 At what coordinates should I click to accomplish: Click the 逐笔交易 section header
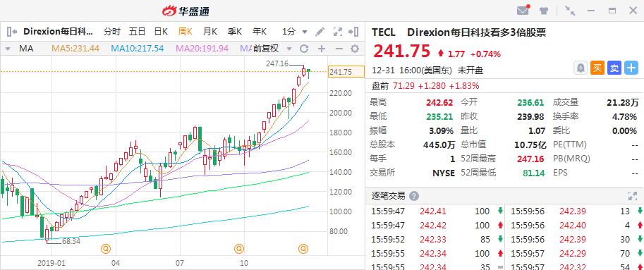coord(389,196)
